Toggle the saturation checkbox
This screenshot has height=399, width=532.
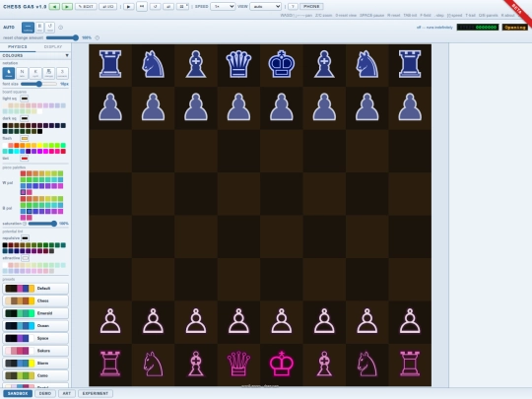(25, 224)
